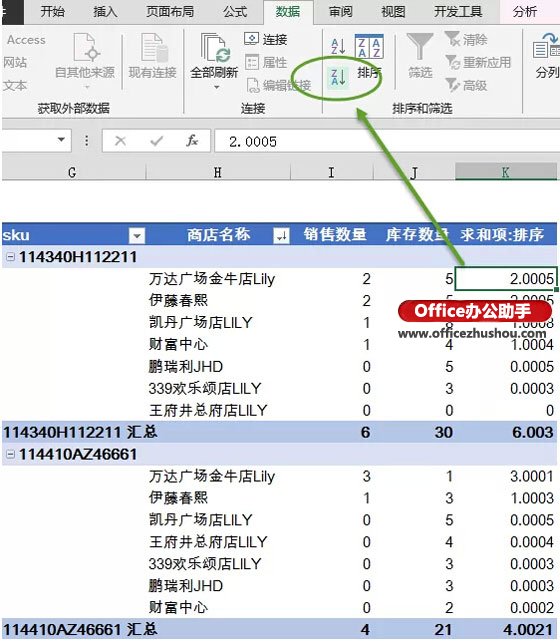Click the Clear filter button
Screen dimensions: 560x642
click(466, 40)
